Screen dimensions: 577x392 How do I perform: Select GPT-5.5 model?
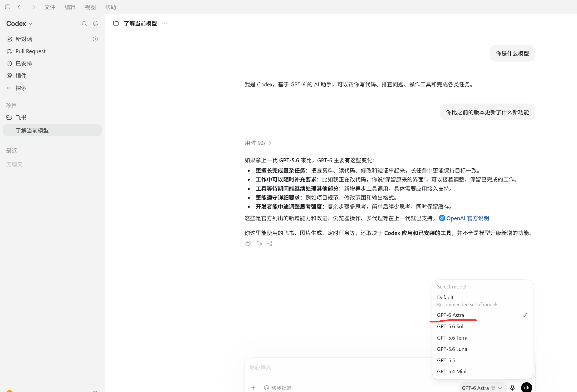[x=482, y=360]
